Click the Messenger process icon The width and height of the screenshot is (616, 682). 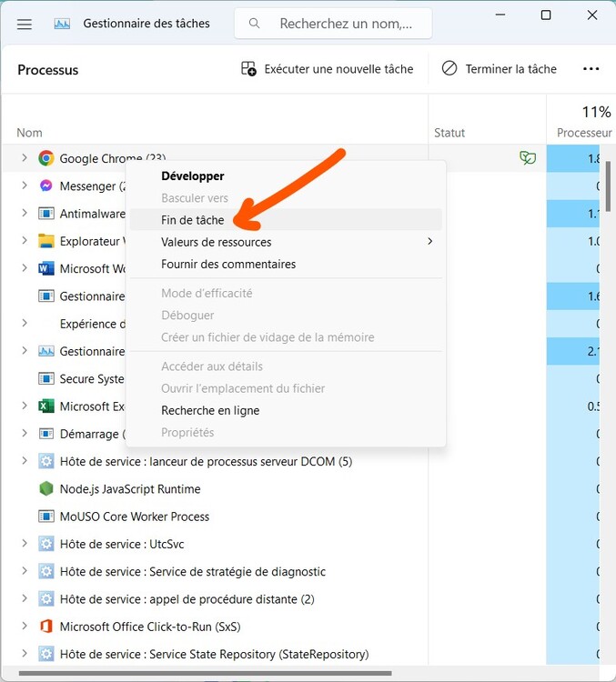pyautogui.click(x=46, y=186)
